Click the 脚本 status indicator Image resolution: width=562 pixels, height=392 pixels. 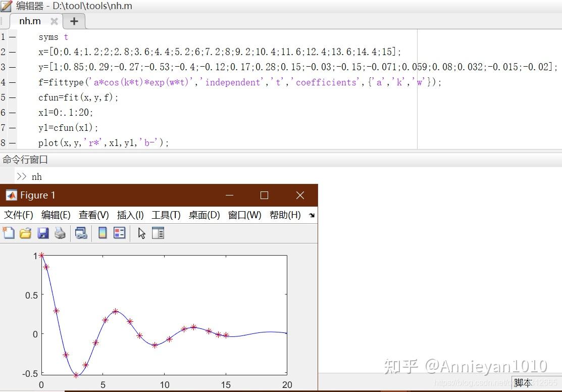523,383
